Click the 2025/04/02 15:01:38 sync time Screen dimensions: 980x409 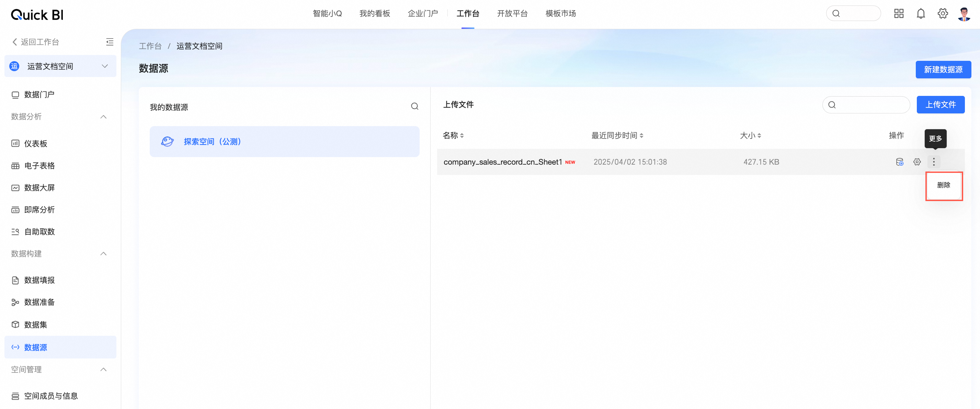coord(630,162)
